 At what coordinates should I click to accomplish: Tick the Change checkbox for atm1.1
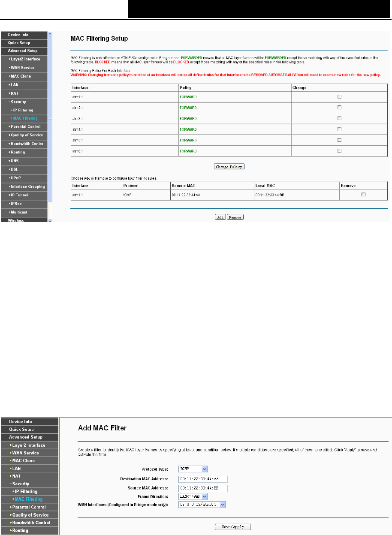coord(340,97)
